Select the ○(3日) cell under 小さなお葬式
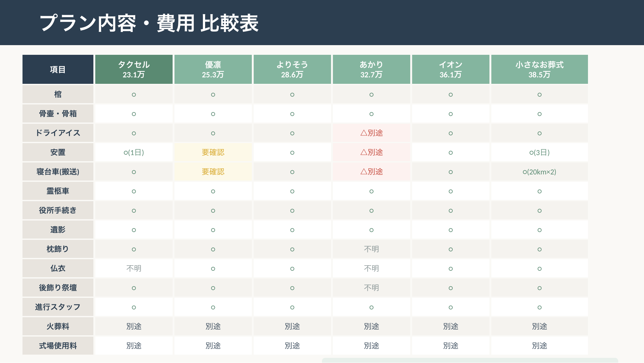 click(539, 152)
